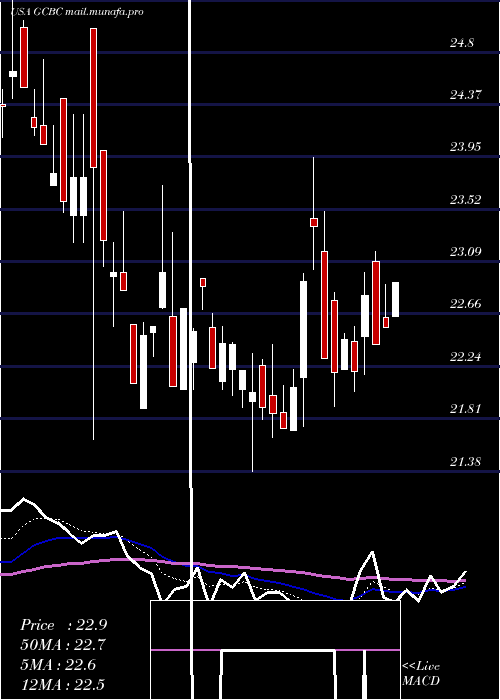This screenshot has width=500, height=700.
Task: Click the 23.09 price axis label
Action: point(465,252)
